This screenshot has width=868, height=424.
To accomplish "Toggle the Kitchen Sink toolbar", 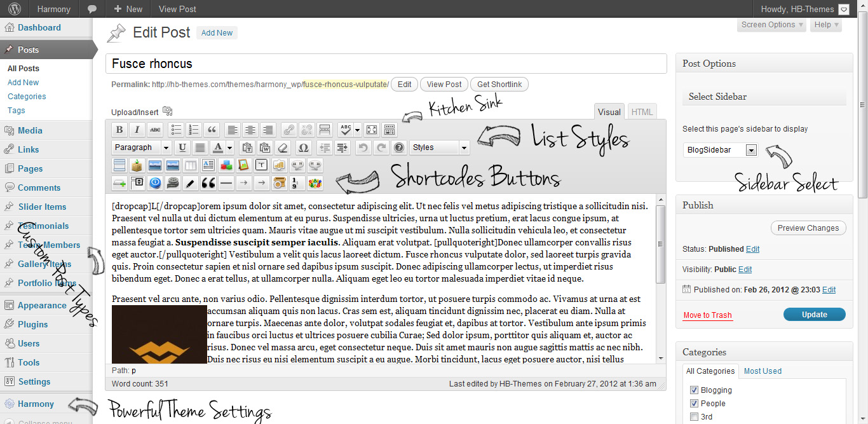I will [x=390, y=130].
